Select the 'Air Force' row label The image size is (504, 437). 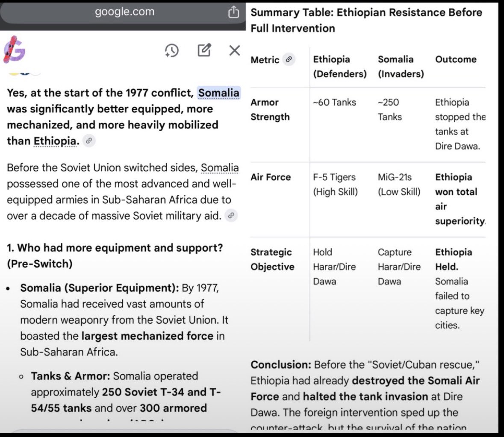click(x=271, y=177)
